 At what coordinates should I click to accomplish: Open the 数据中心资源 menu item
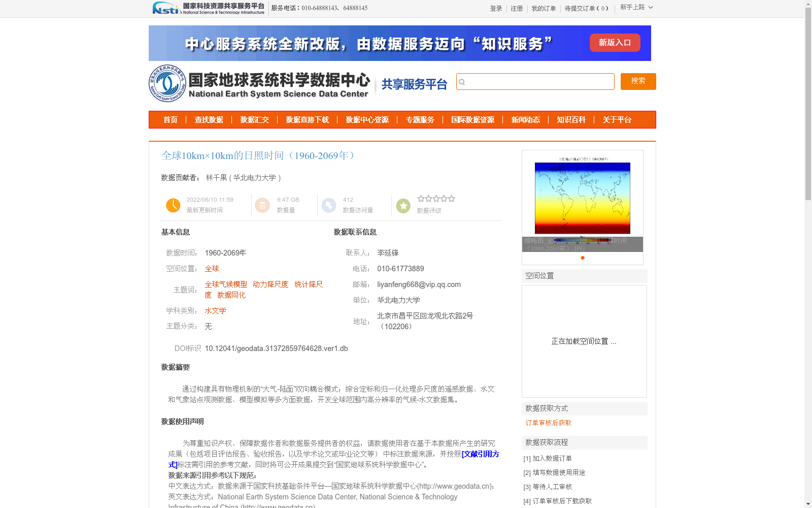tap(367, 120)
